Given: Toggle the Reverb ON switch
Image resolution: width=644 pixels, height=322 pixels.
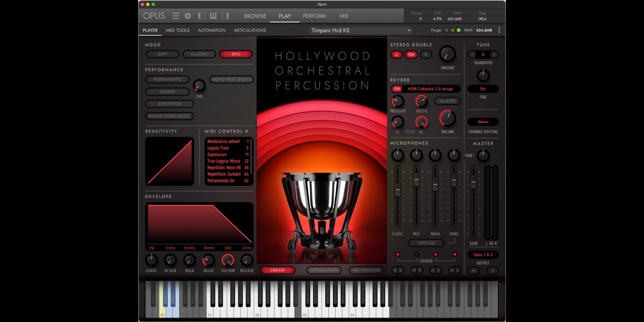Looking at the screenshot, I should click(x=397, y=89).
